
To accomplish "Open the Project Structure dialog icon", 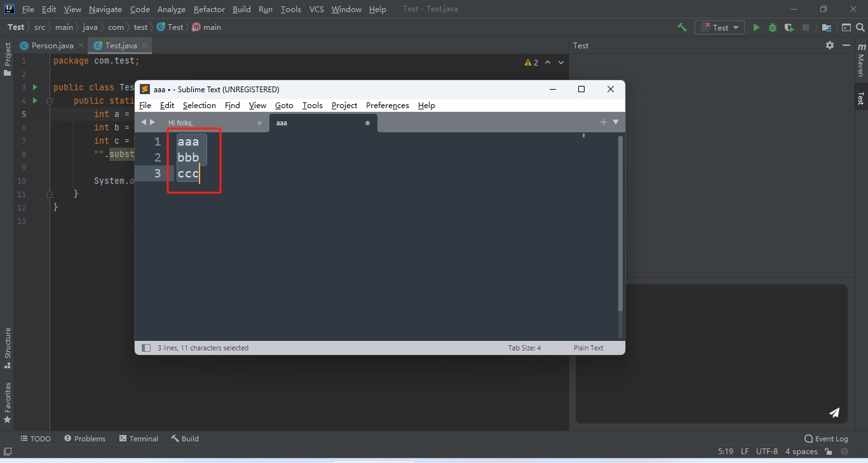I will coord(827,27).
